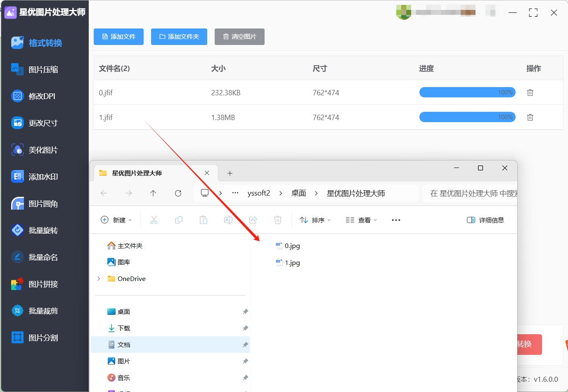Click yssoft2 in the address path

point(259,193)
